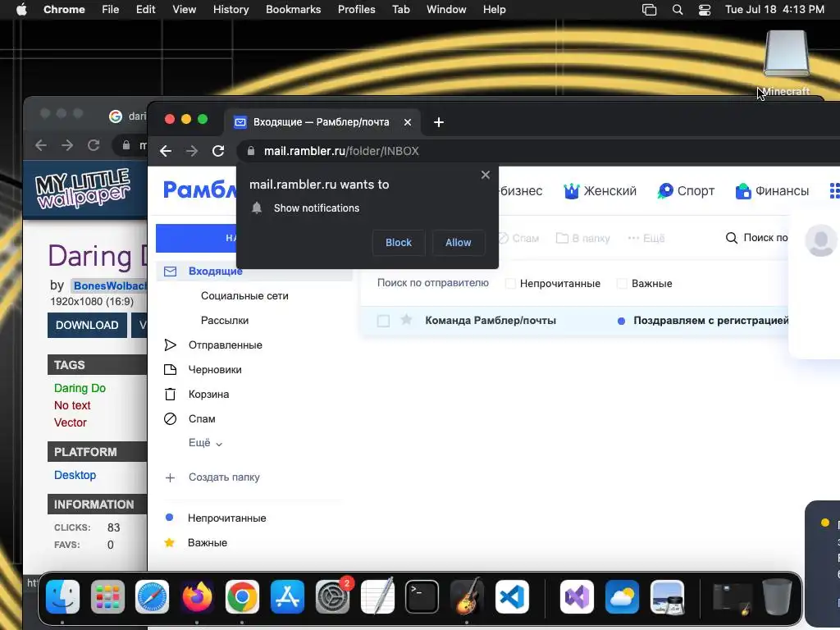Open the Chrome menu in menu bar
The height and width of the screenshot is (630, 840).
[64, 10]
